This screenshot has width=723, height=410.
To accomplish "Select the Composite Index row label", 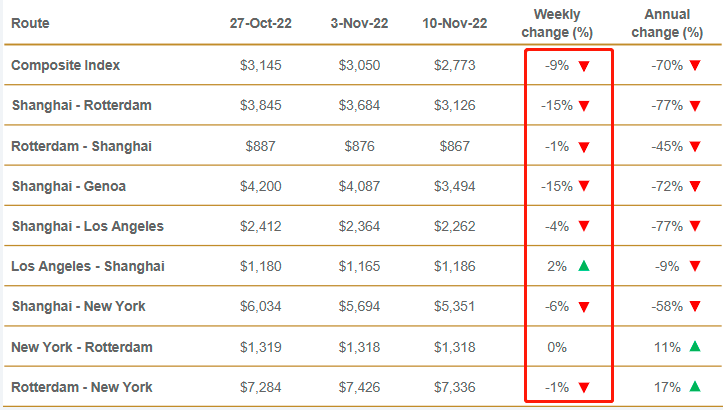I will tap(65, 65).
